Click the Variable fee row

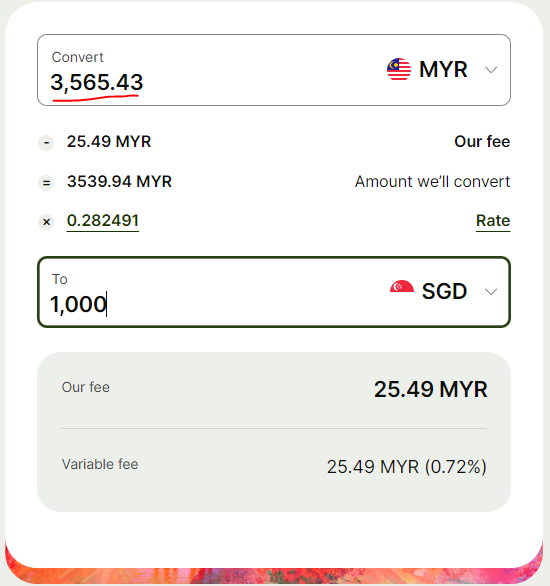click(274, 466)
